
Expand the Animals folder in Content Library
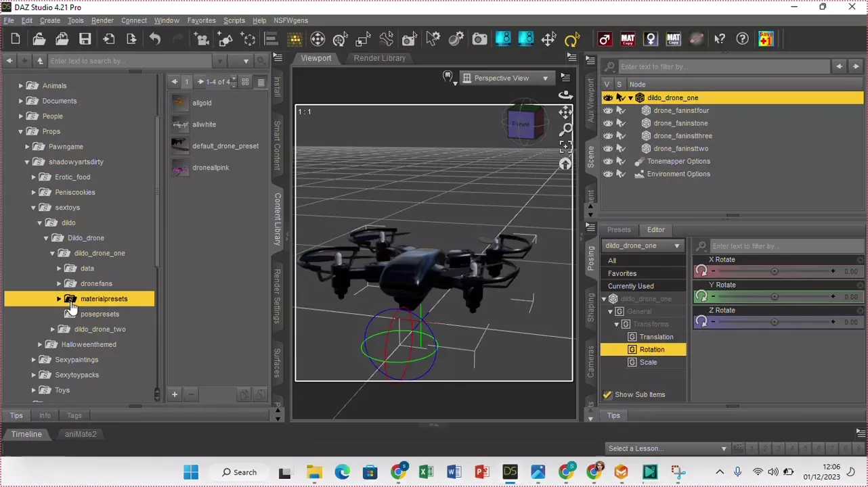tap(20, 86)
